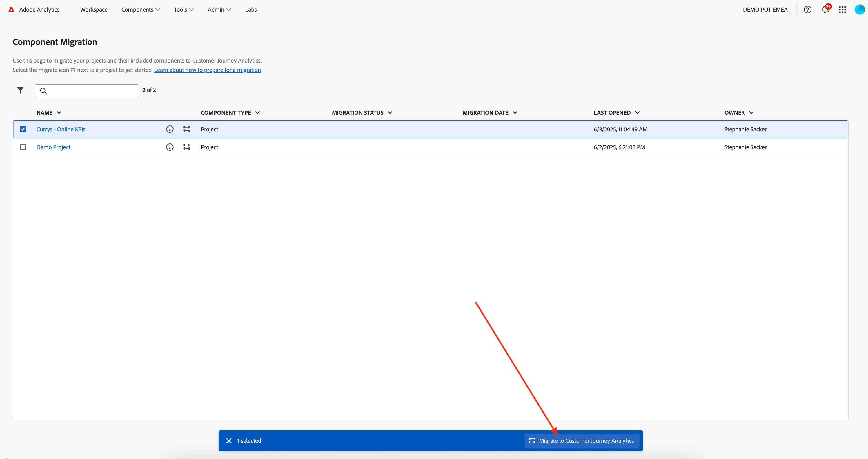This screenshot has width=868, height=459.
Task: Sort by the MIGRATION DATE column
Action: click(490, 113)
